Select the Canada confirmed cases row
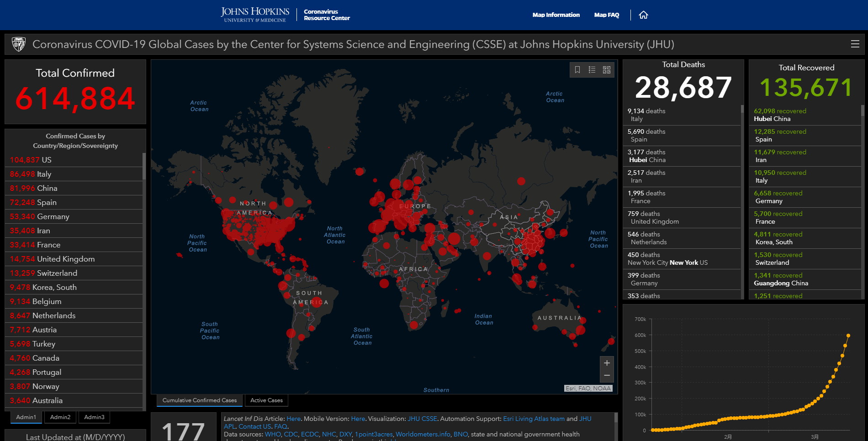This screenshot has width=868, height=441. (x=74, y=358)
